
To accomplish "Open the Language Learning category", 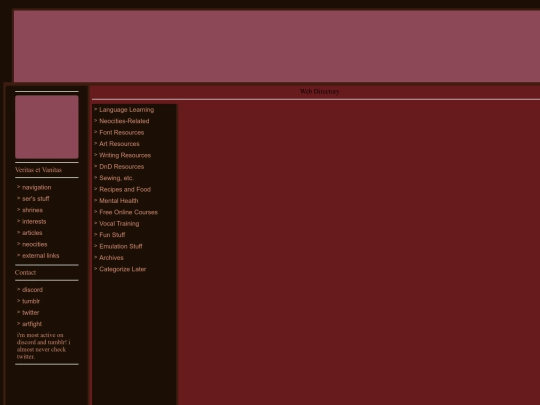I will point(126,110).
